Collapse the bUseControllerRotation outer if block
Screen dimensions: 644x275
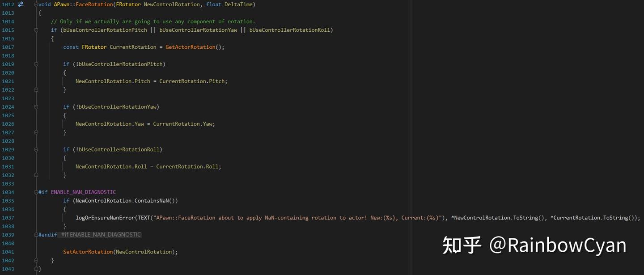[36, 30]
